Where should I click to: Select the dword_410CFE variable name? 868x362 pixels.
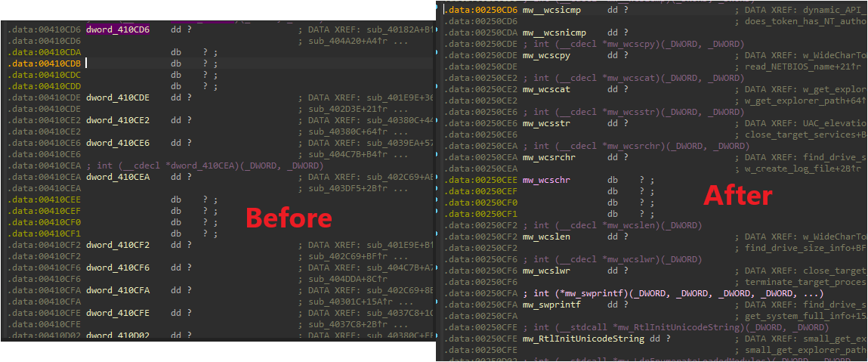(118, 314)
